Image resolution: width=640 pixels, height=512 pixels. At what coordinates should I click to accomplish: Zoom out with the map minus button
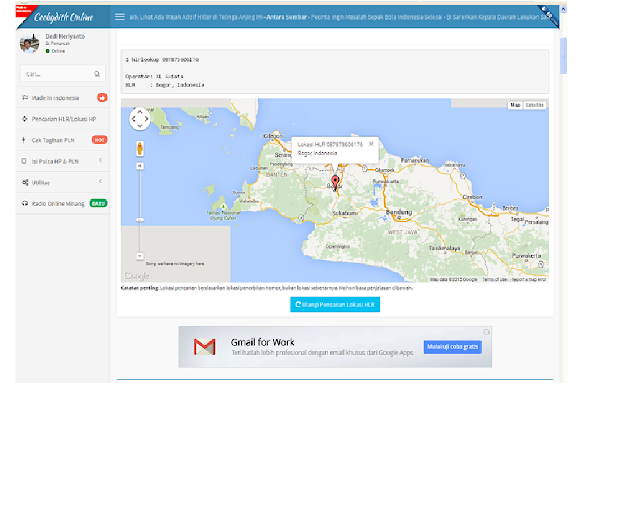pyautogui.click(x=140, y=256)
